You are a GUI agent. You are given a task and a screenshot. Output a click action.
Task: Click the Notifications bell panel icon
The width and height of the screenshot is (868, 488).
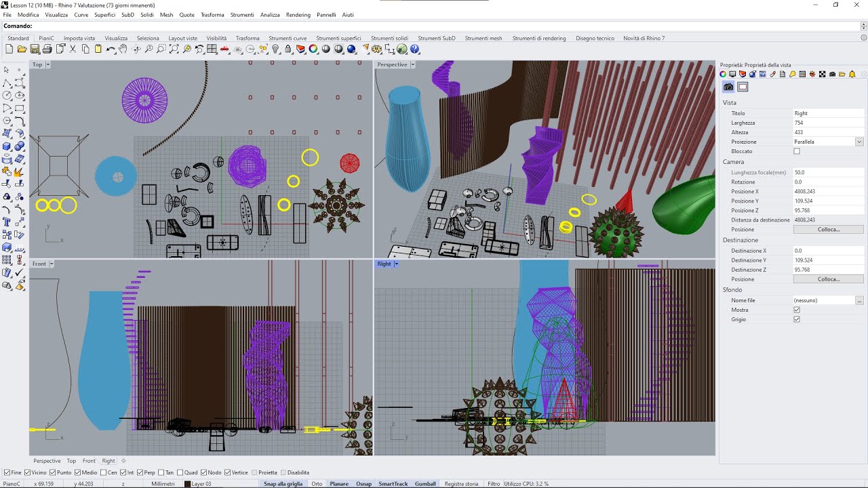pyautogui.click(x=852, y=74)
